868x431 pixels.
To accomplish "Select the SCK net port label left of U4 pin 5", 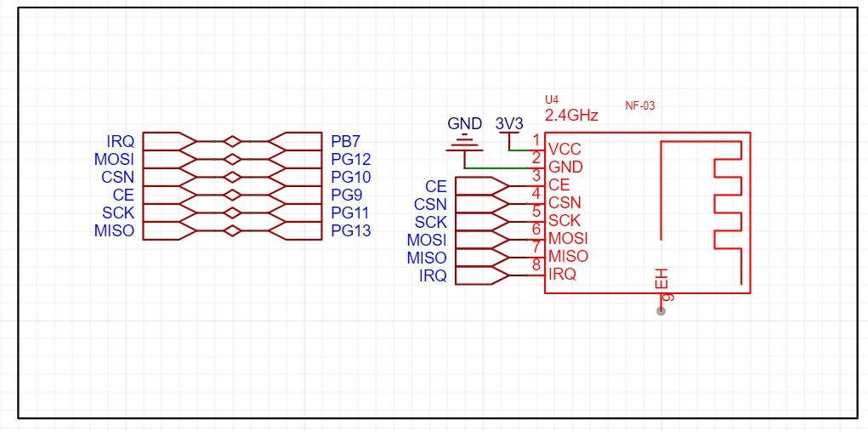I will coord(431,223).
